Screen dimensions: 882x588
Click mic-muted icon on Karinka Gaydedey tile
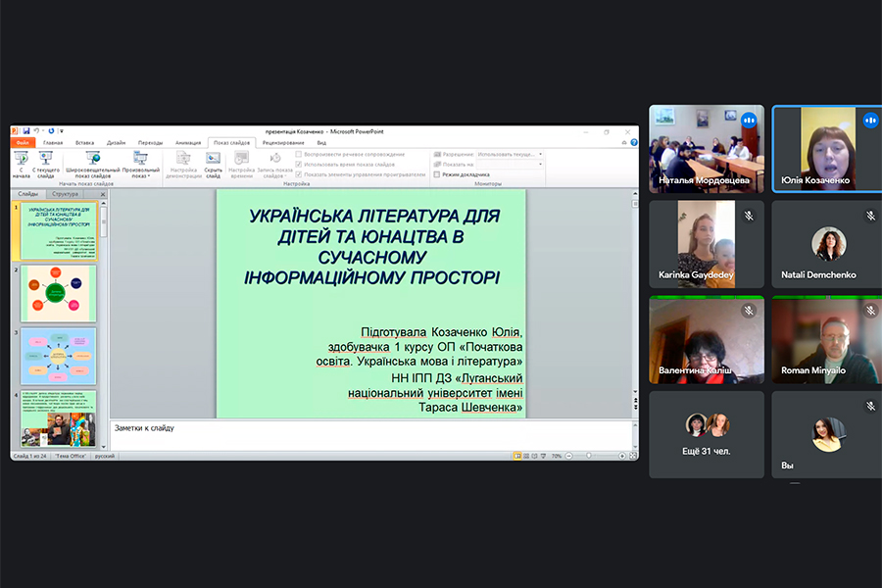(x=749, y=216)
